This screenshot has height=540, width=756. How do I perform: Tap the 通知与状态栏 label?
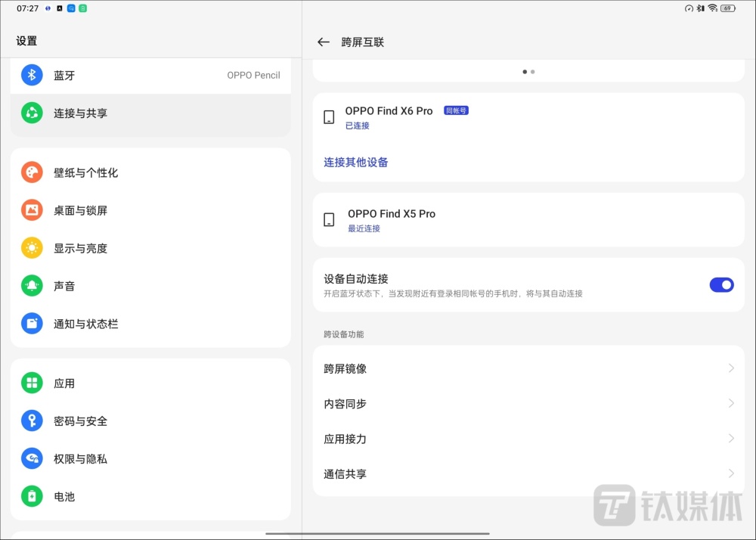86,324
